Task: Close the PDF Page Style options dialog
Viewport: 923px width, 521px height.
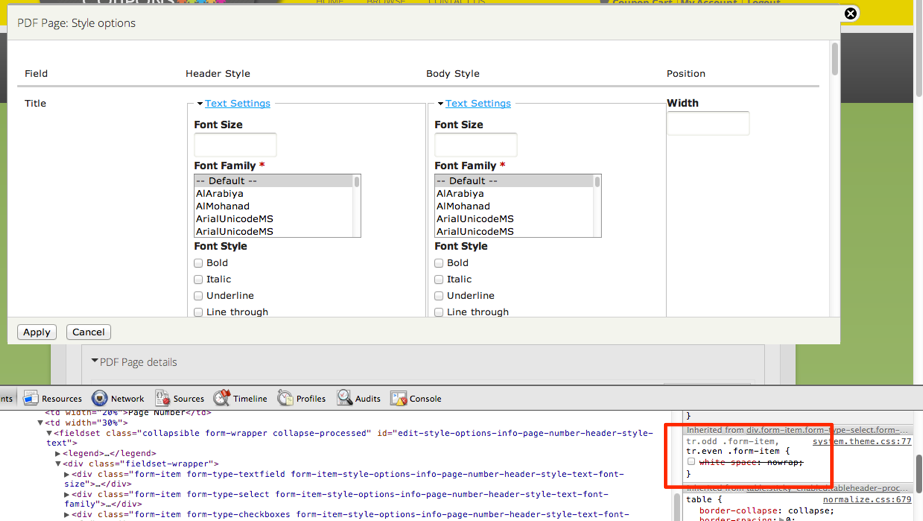Action: pyautogui.click(x=850, y=13)
